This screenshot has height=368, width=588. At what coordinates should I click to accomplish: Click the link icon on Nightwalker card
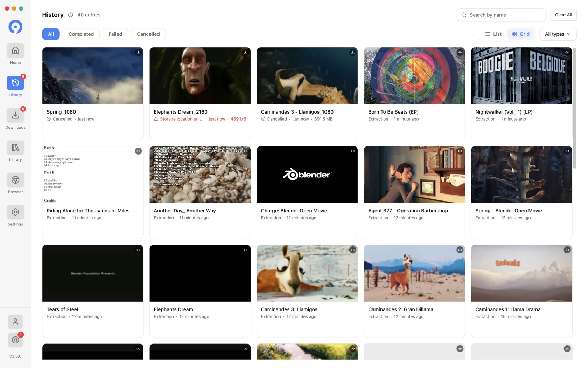point(567,52)
